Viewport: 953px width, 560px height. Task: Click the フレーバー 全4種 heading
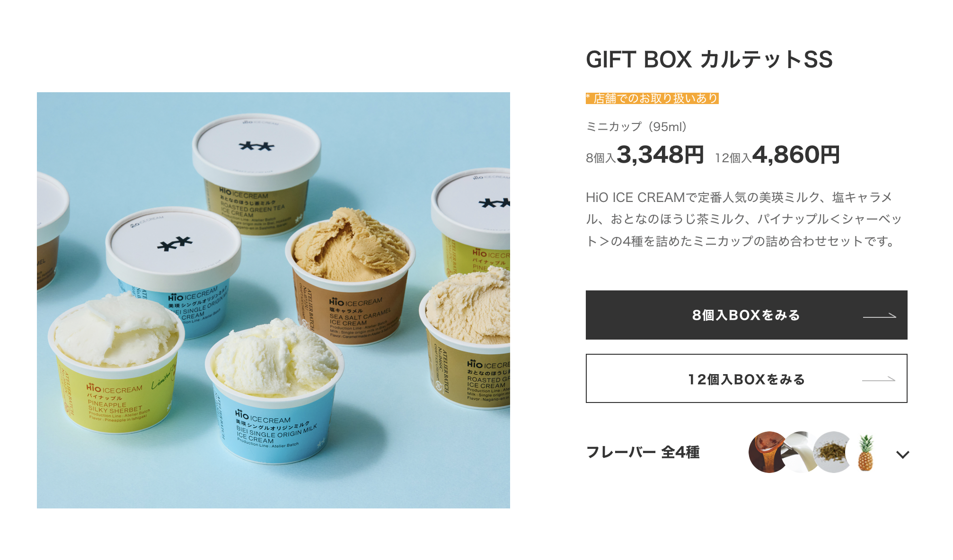pos(643,452)
